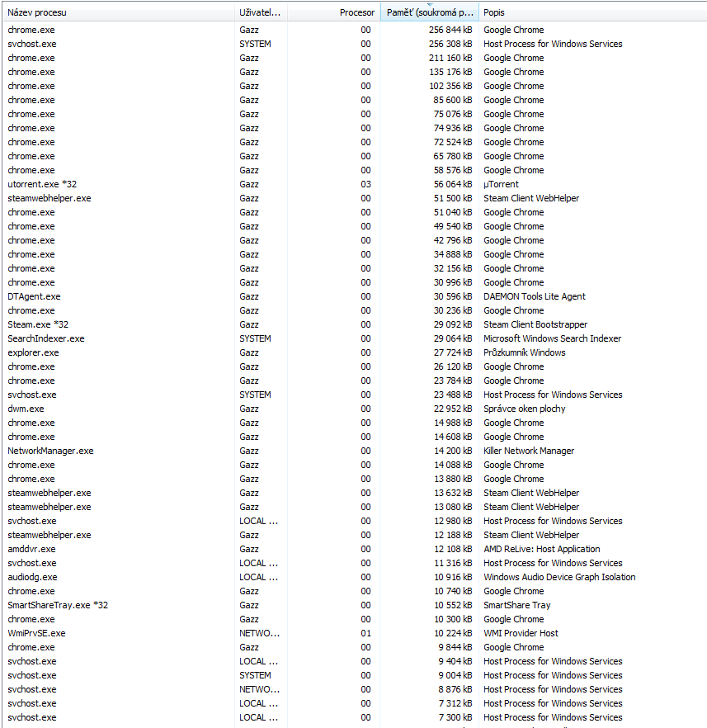Select the dwm.exe process name
Image resolution: width=707 pixels, height=728 pixels.
tap(26, 409)
